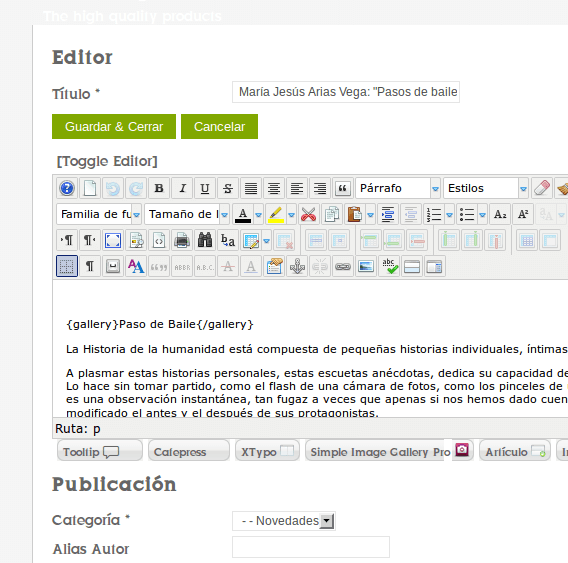Screen dimensions: 568x563
Task: Click Guardar & Cerrar button
Action: pyautogui.click(x=114, y=126)
